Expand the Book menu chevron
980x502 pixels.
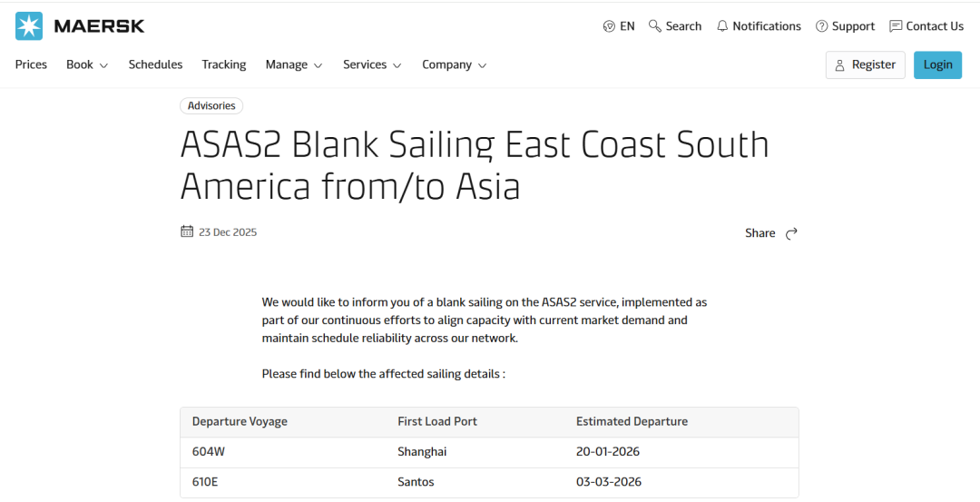pyautogui.click(x=103, y=65)
